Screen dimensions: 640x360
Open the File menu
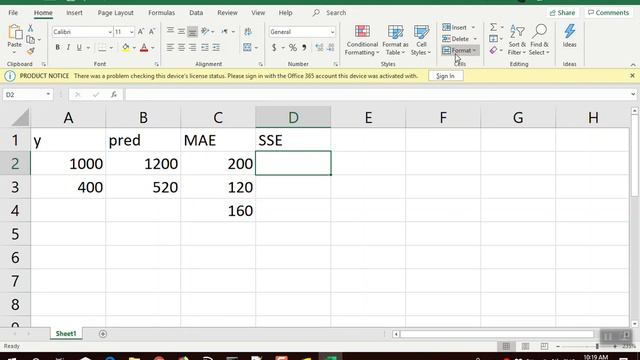pyautogui.click(x=13, y=13)
